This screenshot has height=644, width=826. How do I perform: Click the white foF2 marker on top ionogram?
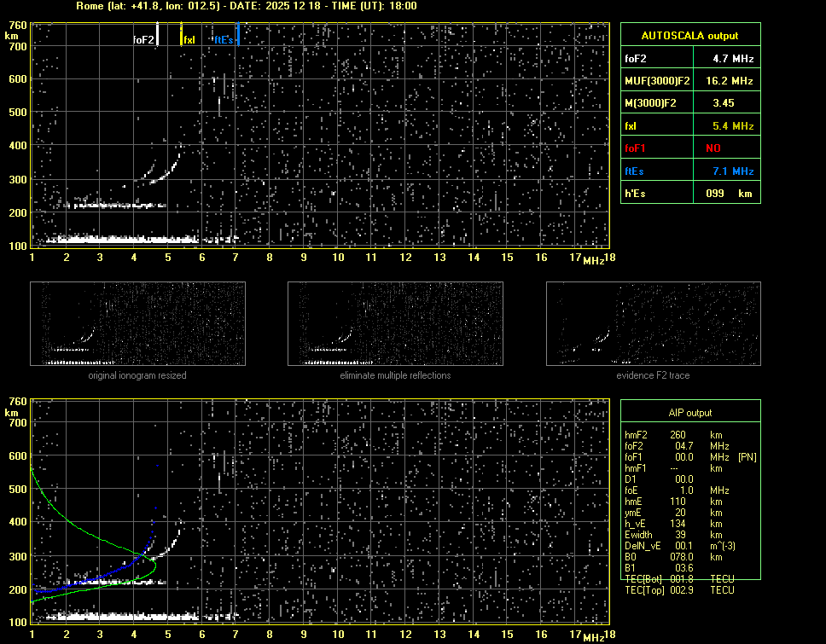click(158, 34)
